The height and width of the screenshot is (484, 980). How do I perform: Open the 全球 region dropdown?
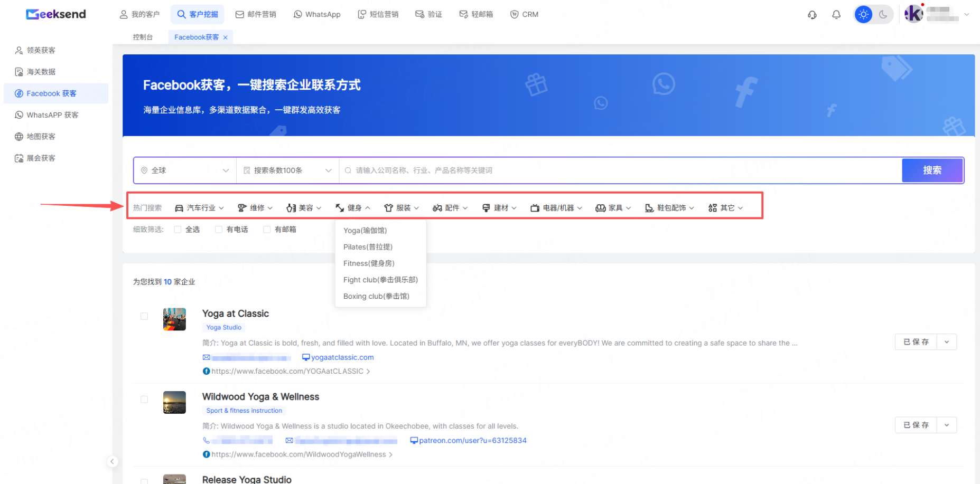tap(185, 170)
